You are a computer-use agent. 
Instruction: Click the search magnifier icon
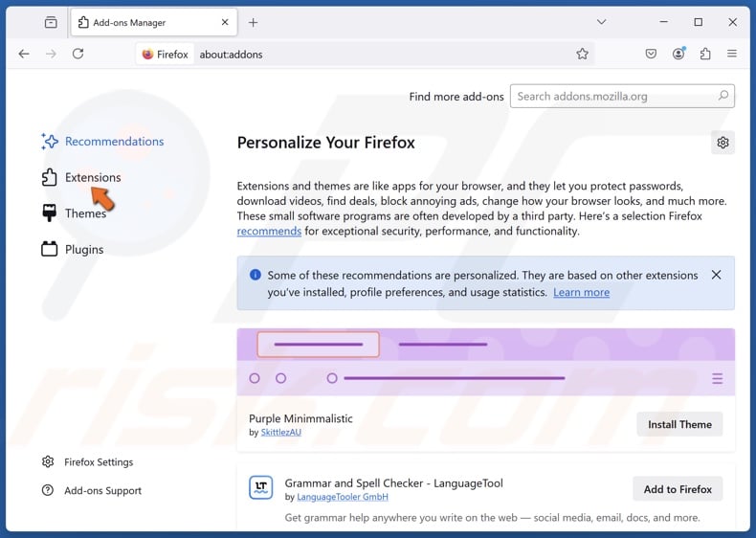(x=723, y=96)
